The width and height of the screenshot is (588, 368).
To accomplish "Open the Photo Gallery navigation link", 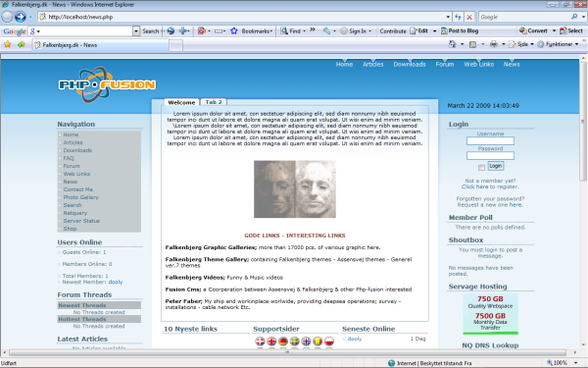I will click(80, 197).
